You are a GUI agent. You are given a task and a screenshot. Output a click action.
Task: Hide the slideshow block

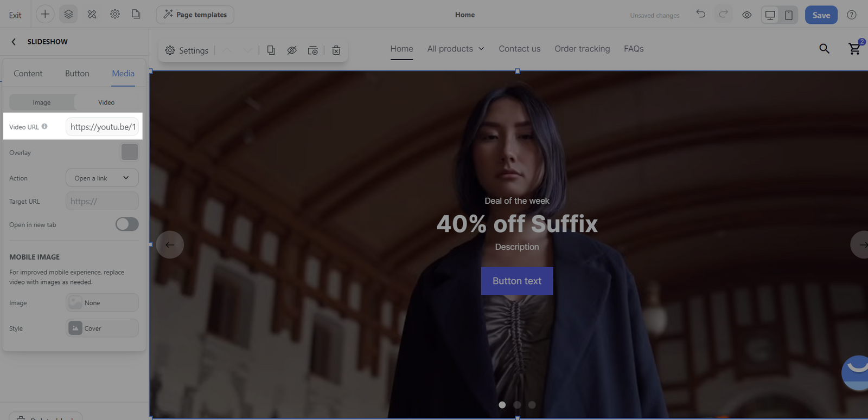[292, 50]
